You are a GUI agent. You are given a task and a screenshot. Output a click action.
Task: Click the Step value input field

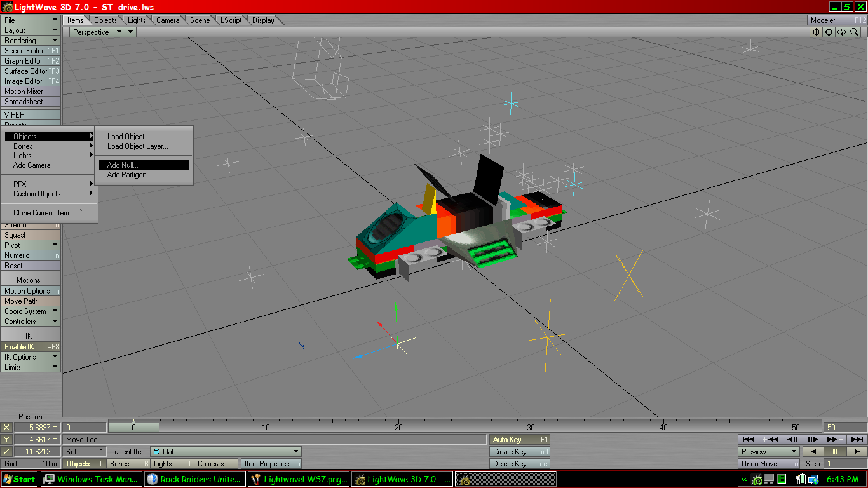tap(845, 464)
